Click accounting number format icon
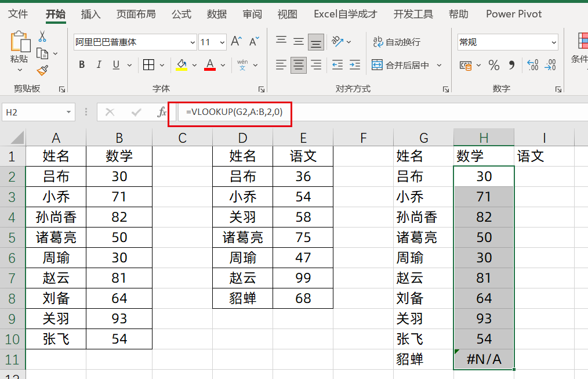 (466, 66)
